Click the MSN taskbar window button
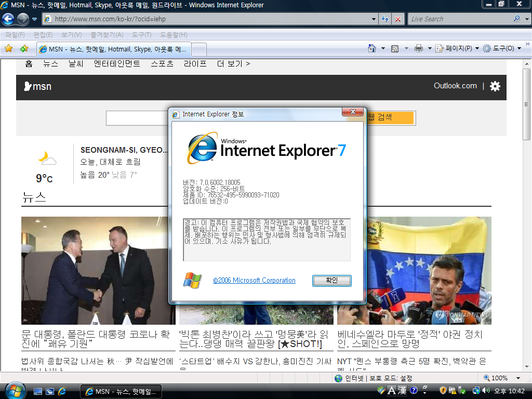The image size is (532, 399). click(121, 392)
